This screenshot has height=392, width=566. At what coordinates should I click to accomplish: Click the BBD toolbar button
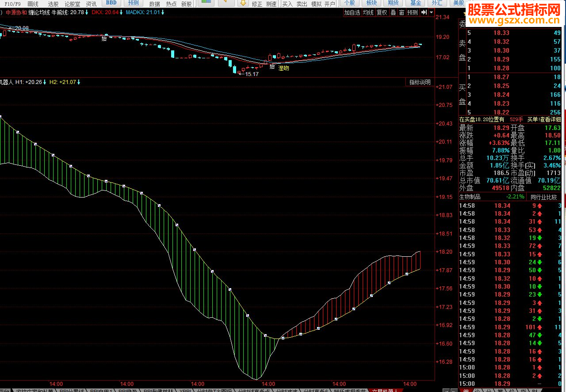[x=111, y=3]
